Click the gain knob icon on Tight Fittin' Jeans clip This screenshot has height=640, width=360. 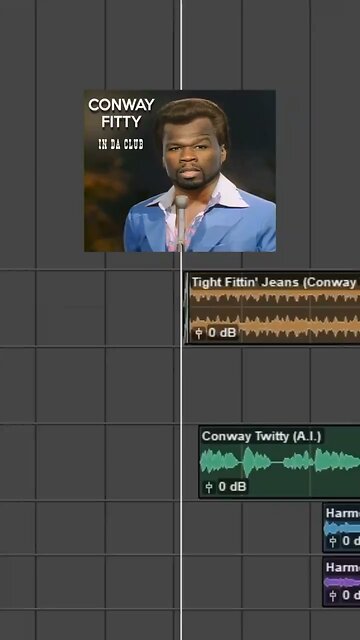pyautogui.click(x=198, y=333)
